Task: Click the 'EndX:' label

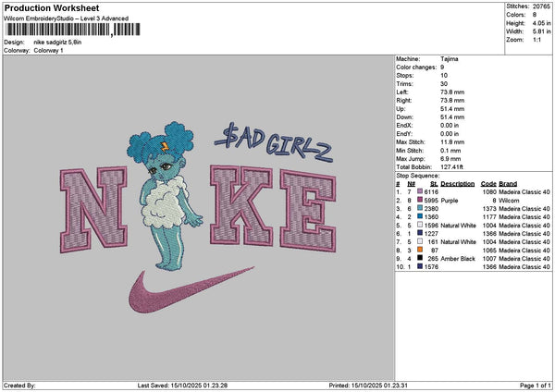Action: click(x=404, y=125)
